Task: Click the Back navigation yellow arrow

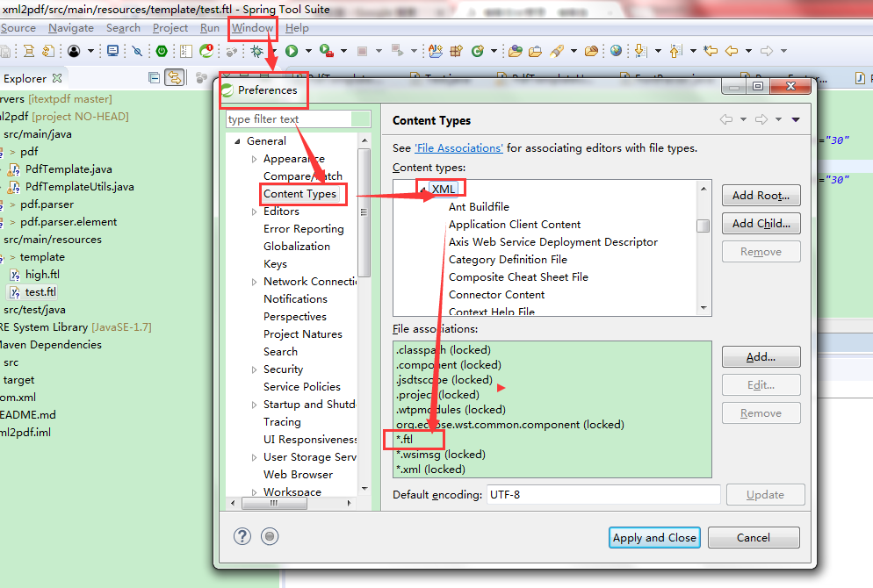Action: (732, 51)
